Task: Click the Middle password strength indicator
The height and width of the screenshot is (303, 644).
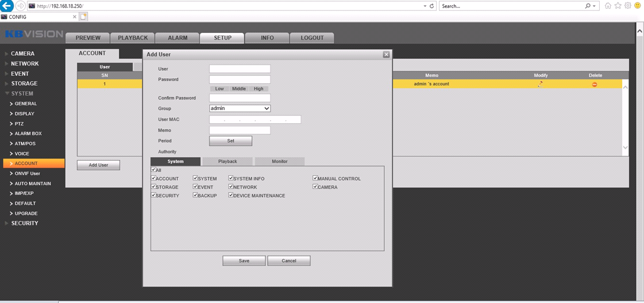Action: pos(239,89)
